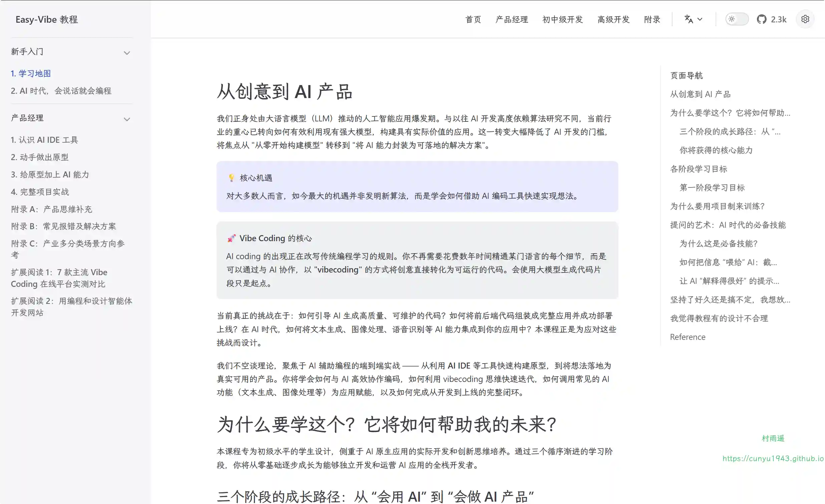Collapse the 新手入门 sidebar section
Image resolution: width=825 pixels, height=504 pixels.
tap(127, 53)
